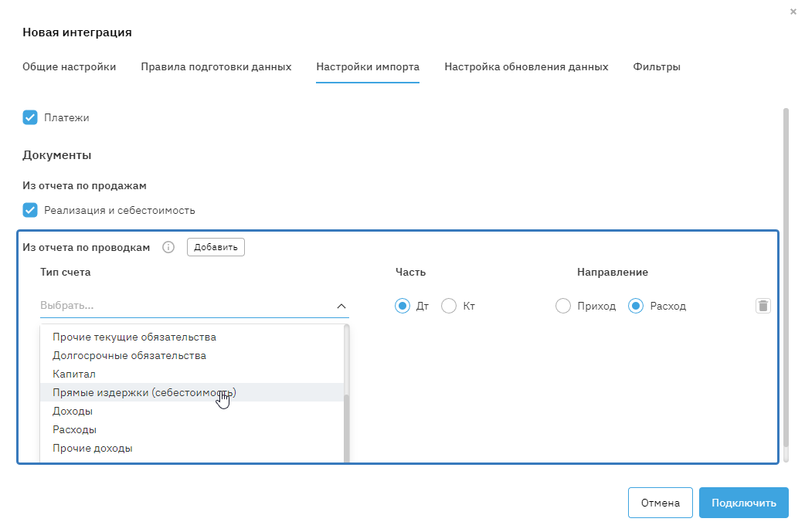Choose the "Расход" direction radio button
The image size is (805, 532).
click(x=636, y=306)
